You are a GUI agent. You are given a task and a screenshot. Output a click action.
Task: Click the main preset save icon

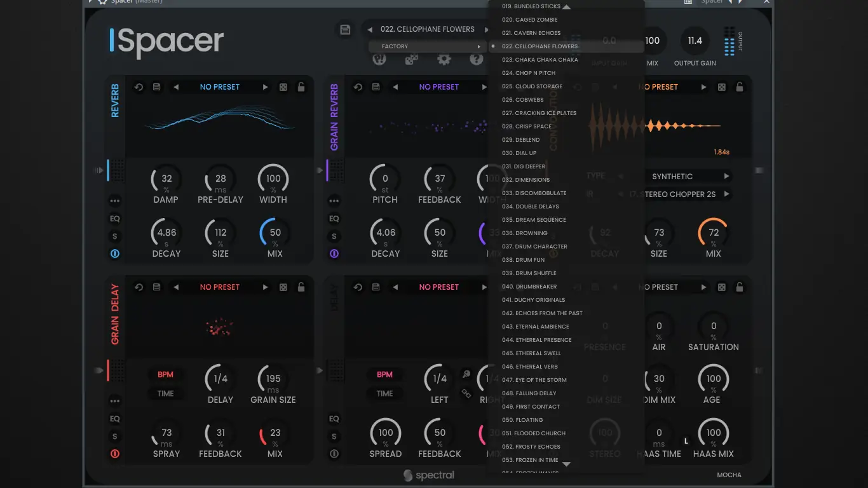[345, 29]
